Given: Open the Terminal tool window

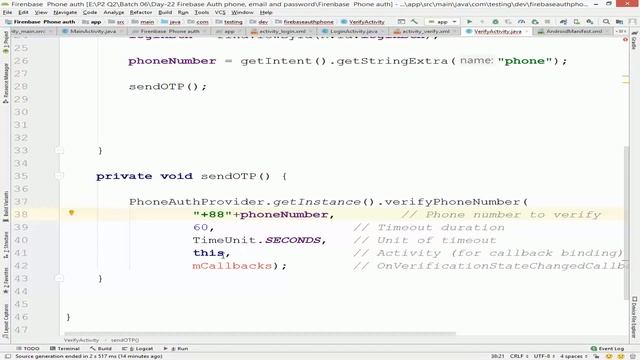Looking at the screenshot, I should click(x=64, y=349).
